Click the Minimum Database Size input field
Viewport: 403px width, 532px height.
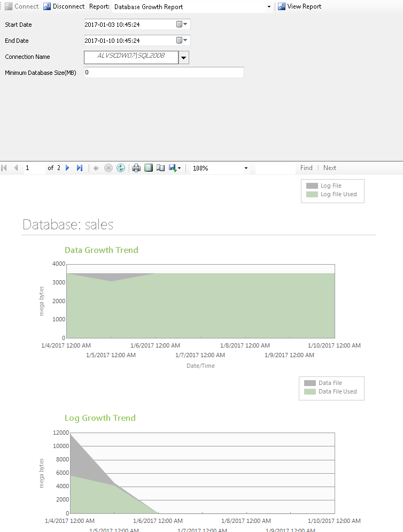(x=164, y=72)
